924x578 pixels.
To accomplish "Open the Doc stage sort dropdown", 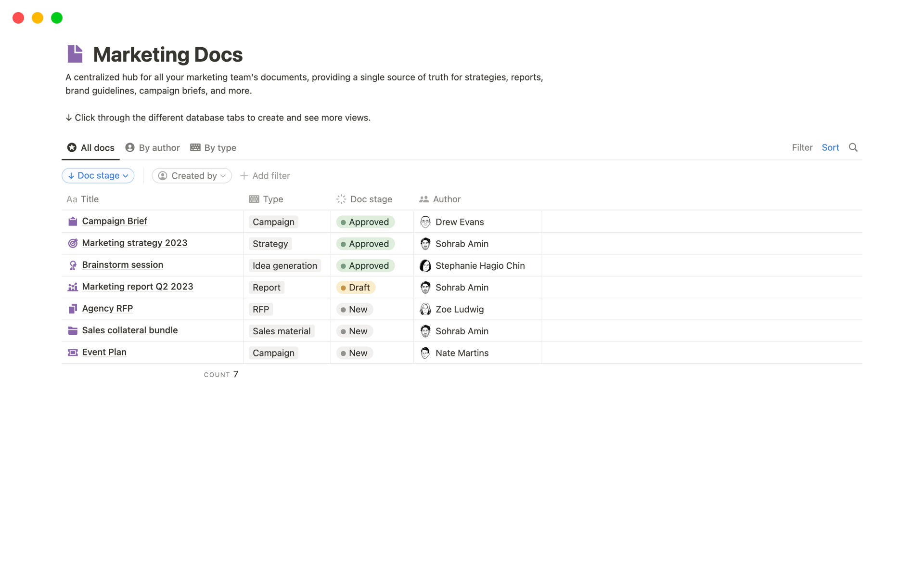I will [98, 176].
